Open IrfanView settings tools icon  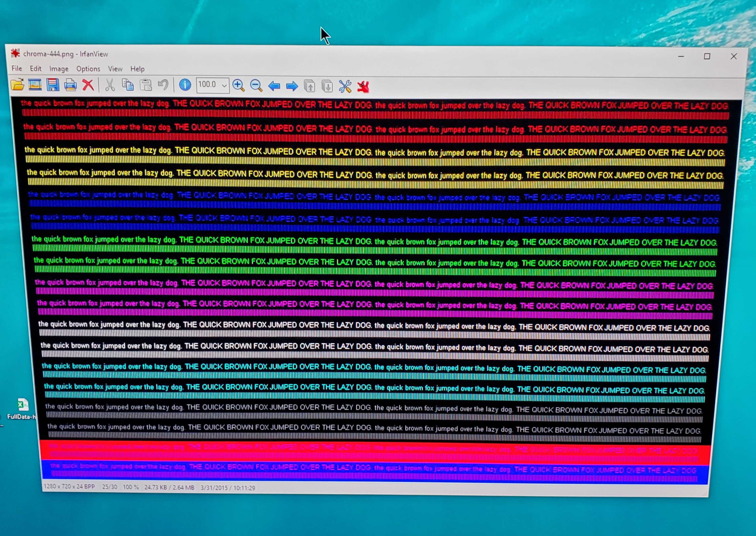345,86
